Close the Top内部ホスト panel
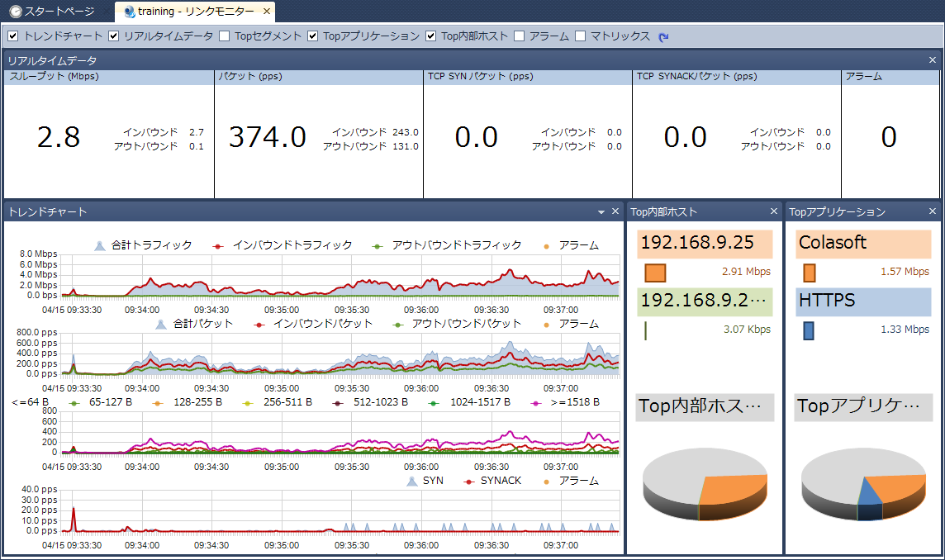This screenshot has width=945, height=560. tap(774, 212)
